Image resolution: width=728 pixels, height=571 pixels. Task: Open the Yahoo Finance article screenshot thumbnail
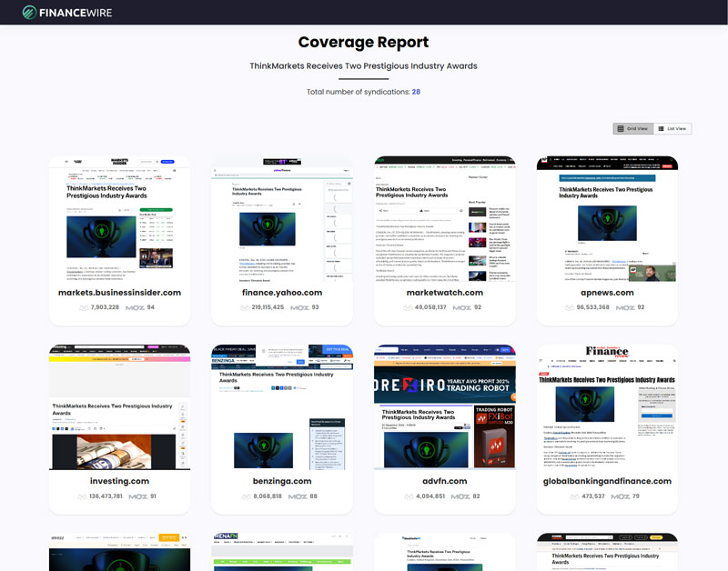click(282, 219)
